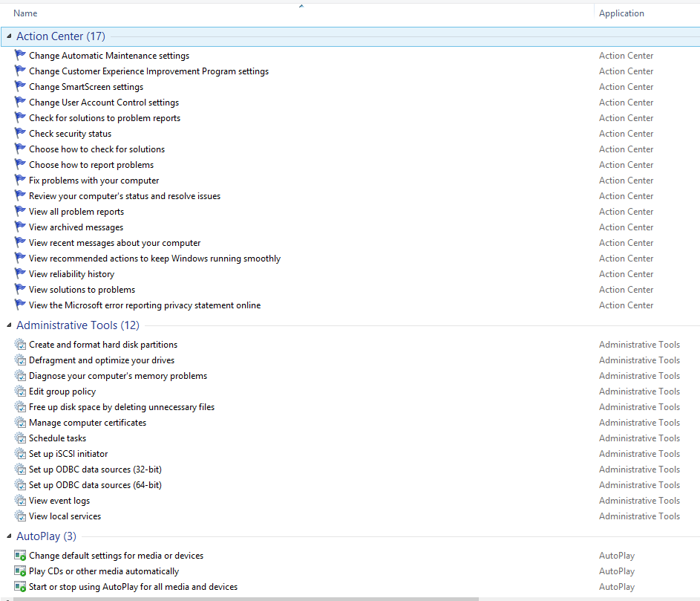Image resolution: width=700 pixels, height=601 pixels.
Task: Click AutoPlay icon for Change default settings for media
Action: coord(20,556)
